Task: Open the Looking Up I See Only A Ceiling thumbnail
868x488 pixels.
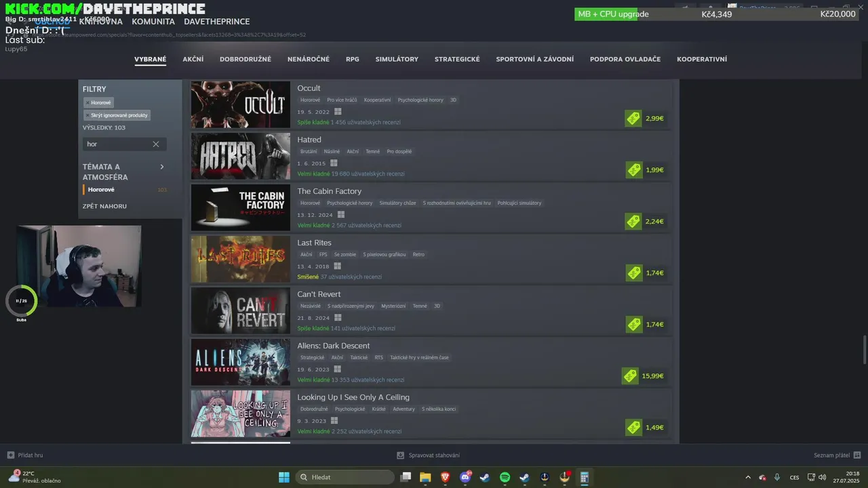Action: pyautogui.click(x=240, y=413)
